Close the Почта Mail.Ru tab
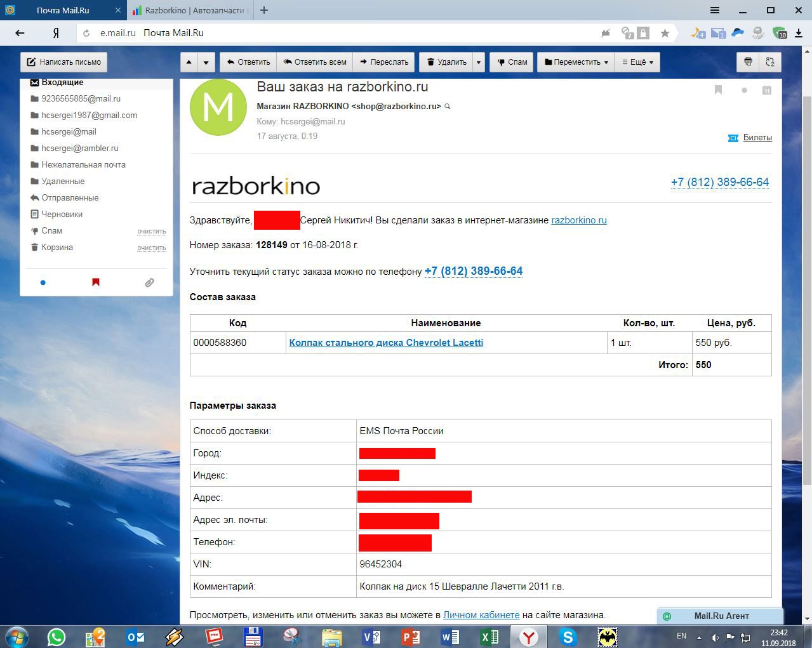Screen dimensions: 812x648 coord(117,10)
